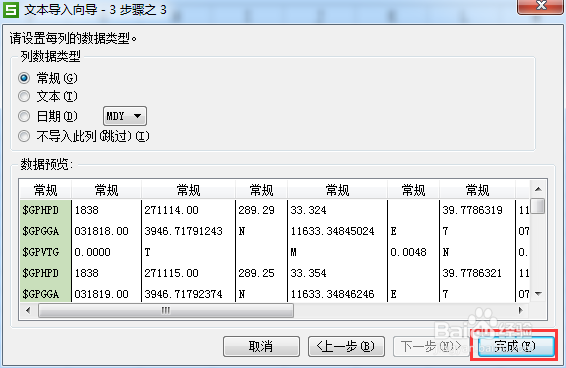Screen dimensions: 566x368
Task: Click the vertical scrollbar thumb in preview
Action: (x=538, y=206)
